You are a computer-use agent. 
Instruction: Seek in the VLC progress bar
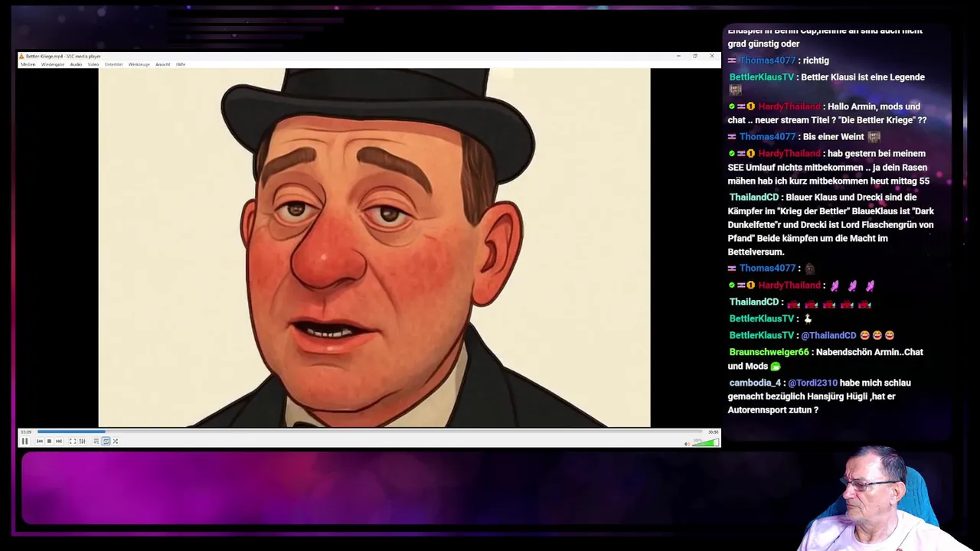coord(371,432)
